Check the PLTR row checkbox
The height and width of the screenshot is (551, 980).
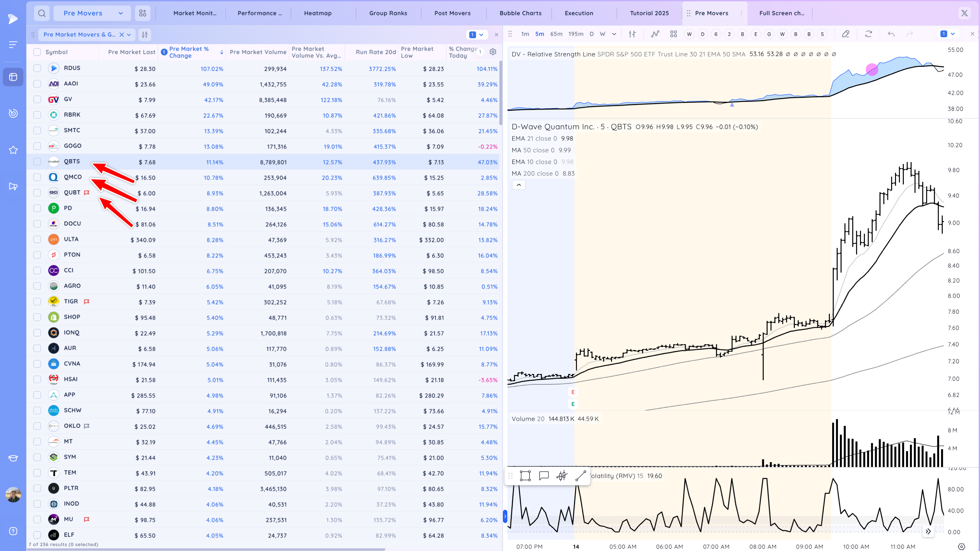tap(37, 488)
